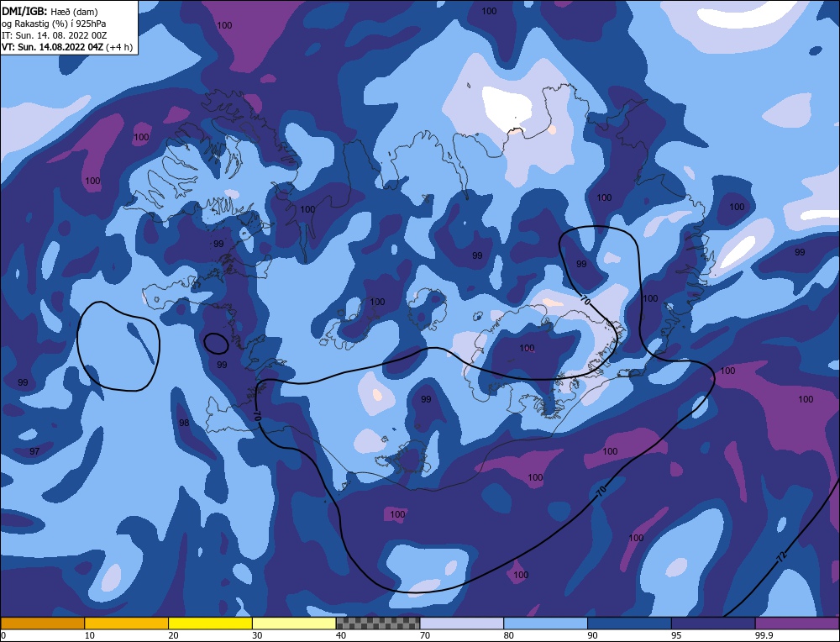Click the "97" humidity value on the map
The image size is (840, 642).
coord(34,451)
